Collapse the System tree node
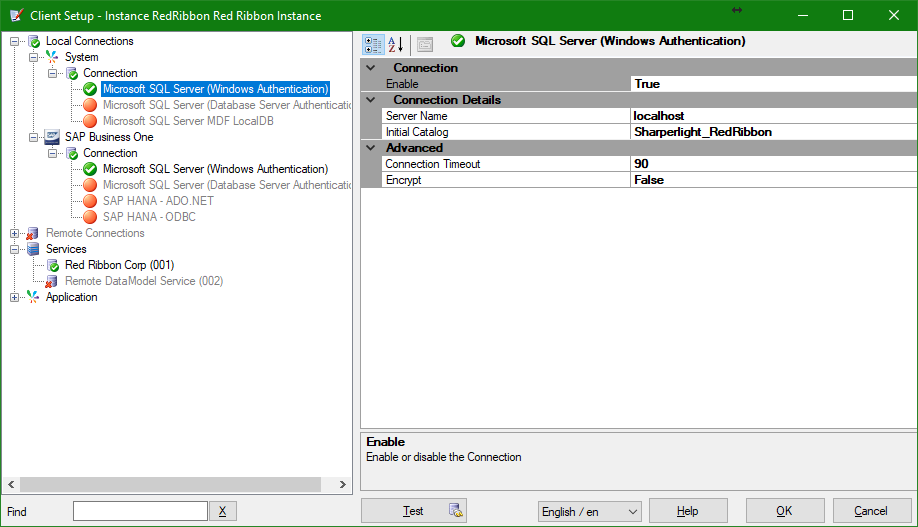Screen dimensions: 918x527 [33, 57]
